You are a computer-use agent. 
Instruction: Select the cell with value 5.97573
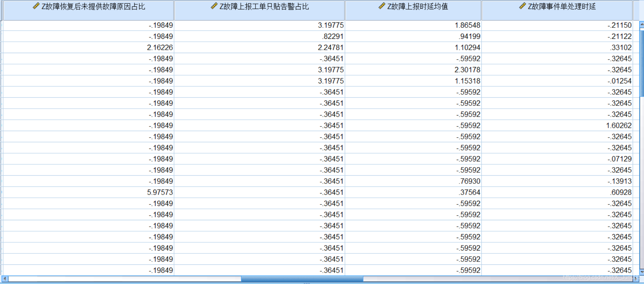(x=88, y=192)
